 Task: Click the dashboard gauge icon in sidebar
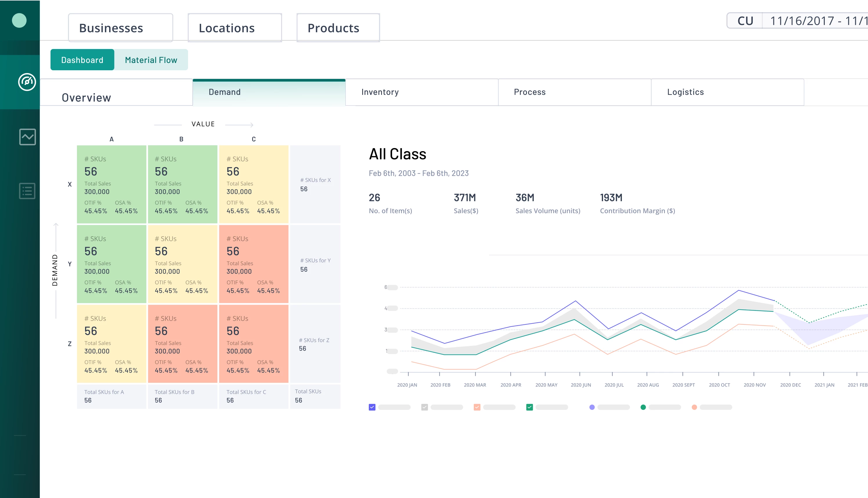27,82
